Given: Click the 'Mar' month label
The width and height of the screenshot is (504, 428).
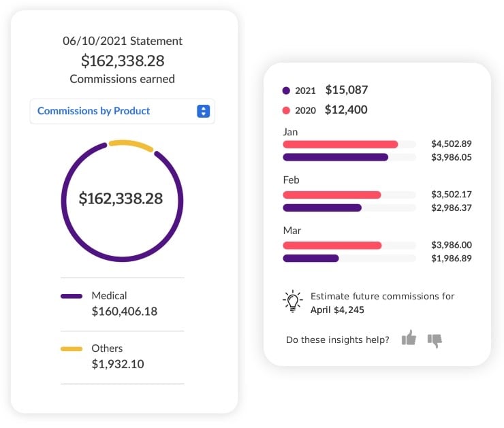Looking at the screenshot, I should point(292,231).
